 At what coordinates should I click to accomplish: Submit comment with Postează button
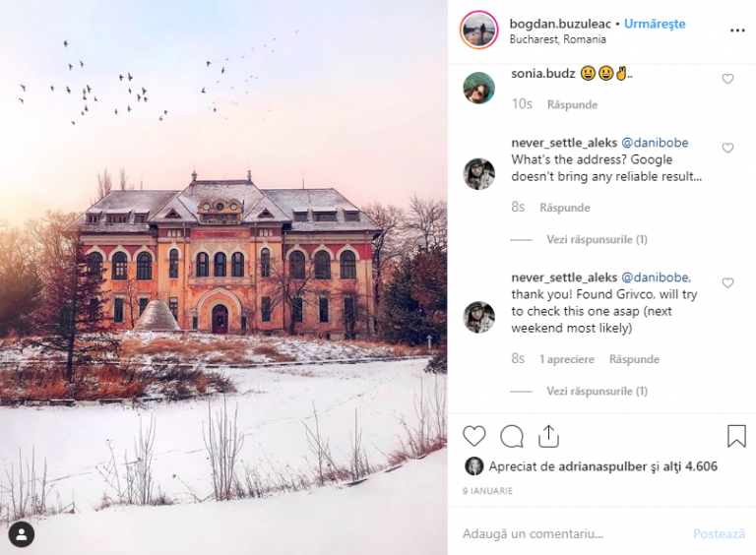tap(719, 533)
